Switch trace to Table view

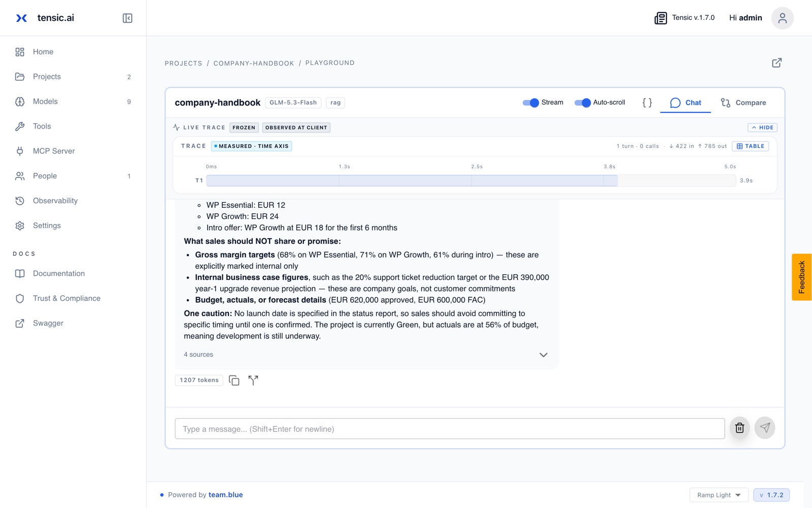click(x=750, y=146)
